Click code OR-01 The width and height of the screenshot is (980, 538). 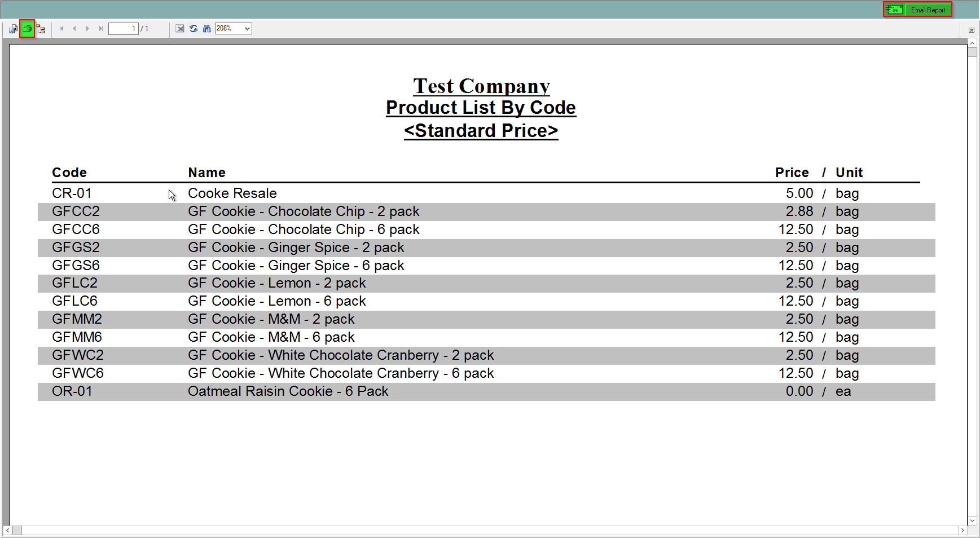[72, 391]
